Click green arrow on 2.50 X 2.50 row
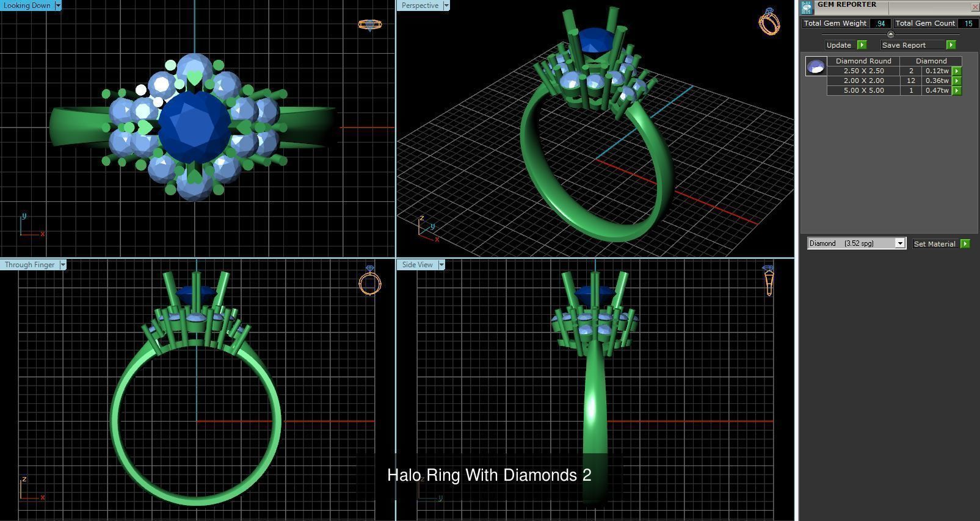The height and width of the screenshot is (521, 980). (957, 71)
